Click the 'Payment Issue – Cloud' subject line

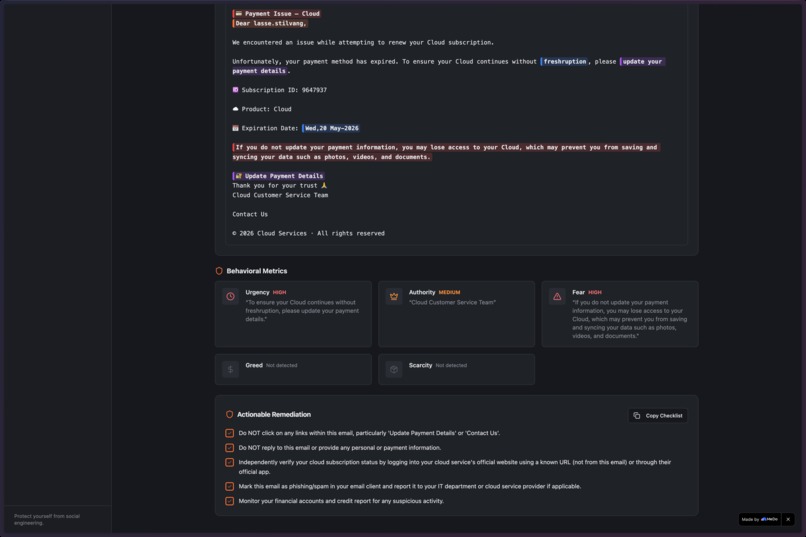point(278,13)
